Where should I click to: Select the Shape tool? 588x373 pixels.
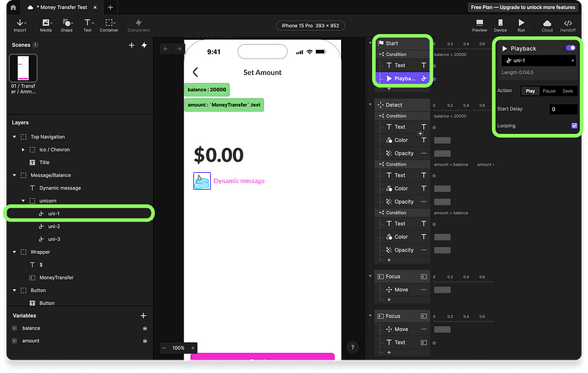(67, 25)
